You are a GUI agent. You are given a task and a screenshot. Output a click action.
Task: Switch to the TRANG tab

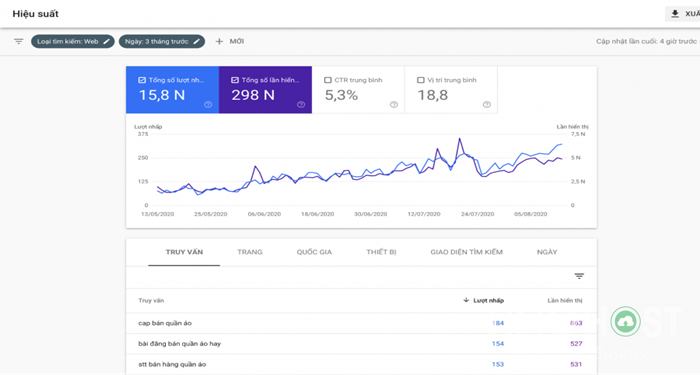point(250,252)
